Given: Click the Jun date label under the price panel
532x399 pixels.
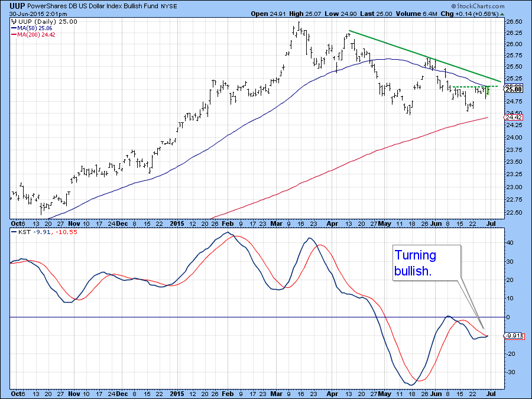Looking at the screenshot, I should pos(436,223).
